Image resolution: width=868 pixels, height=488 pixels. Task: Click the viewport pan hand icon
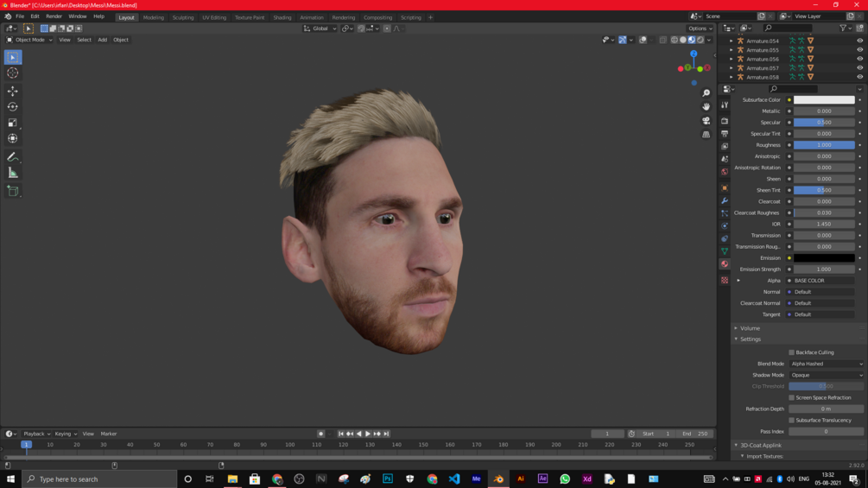(706, 107)
